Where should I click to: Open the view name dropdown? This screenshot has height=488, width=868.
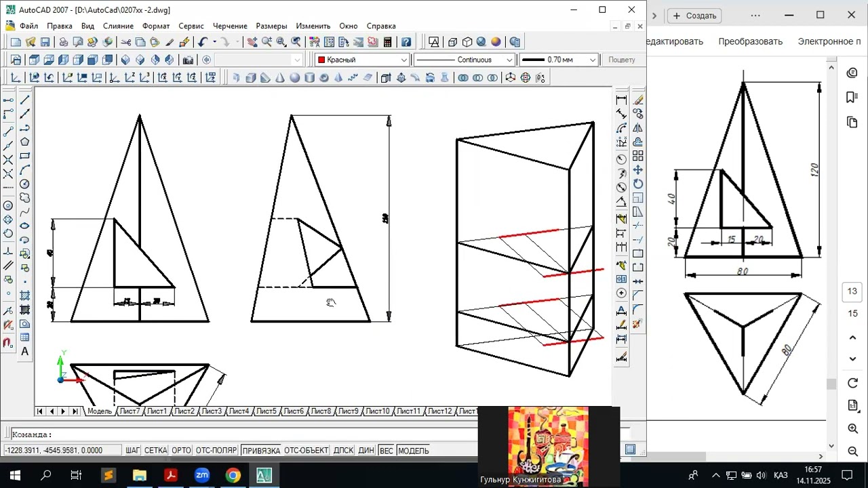(x=258, y=60)
